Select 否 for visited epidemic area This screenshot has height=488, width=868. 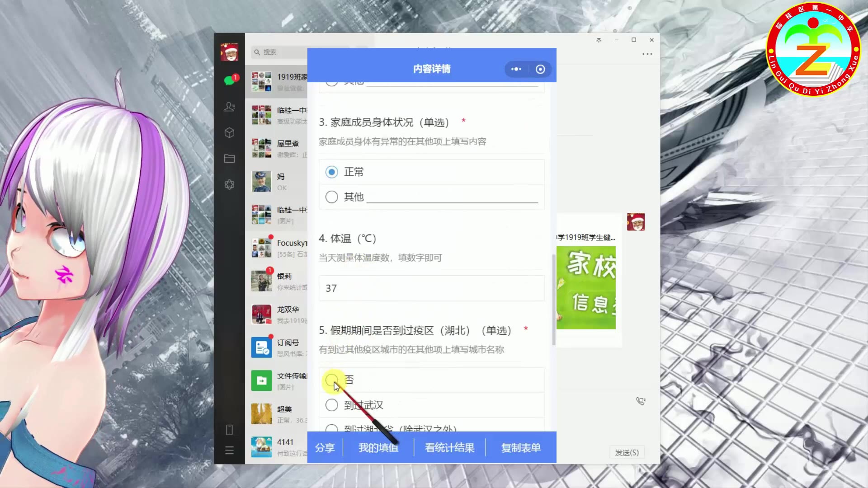click(331, 380)
